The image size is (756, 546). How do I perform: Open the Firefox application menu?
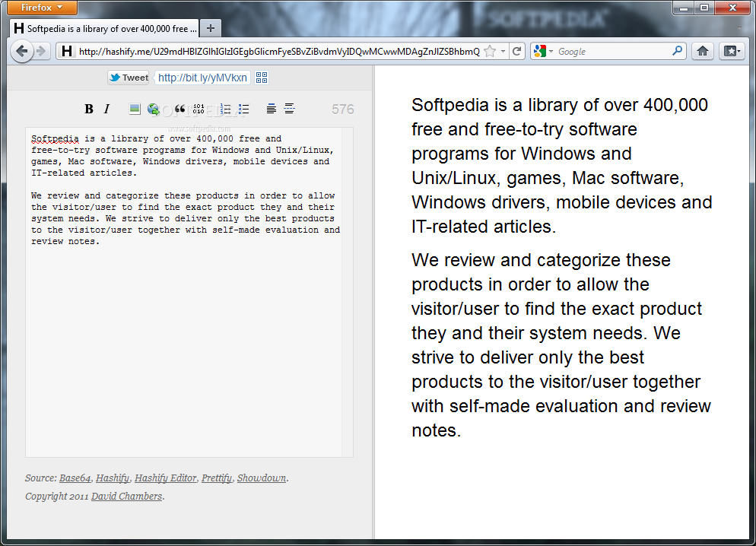point(43,8)
